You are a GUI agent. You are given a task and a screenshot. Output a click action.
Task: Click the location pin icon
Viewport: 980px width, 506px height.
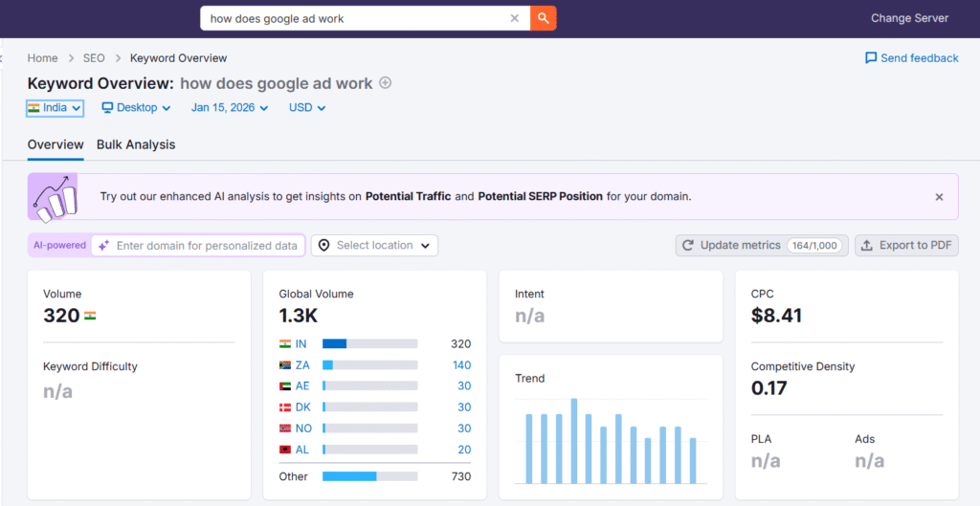(323, 246)
